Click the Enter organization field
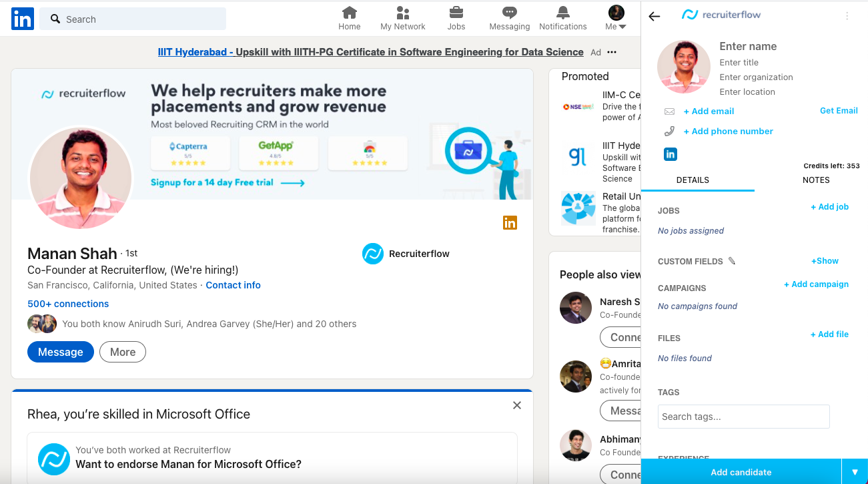 757,77
